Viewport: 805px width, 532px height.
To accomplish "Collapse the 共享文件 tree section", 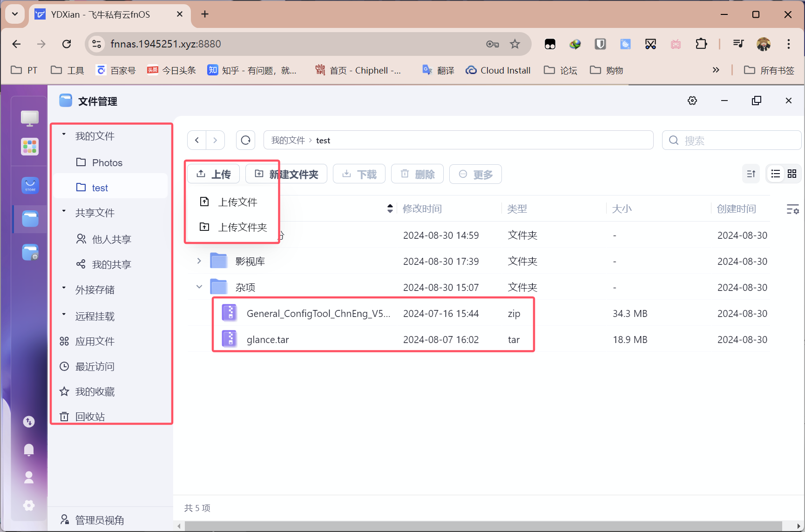I will pos(64,211).
